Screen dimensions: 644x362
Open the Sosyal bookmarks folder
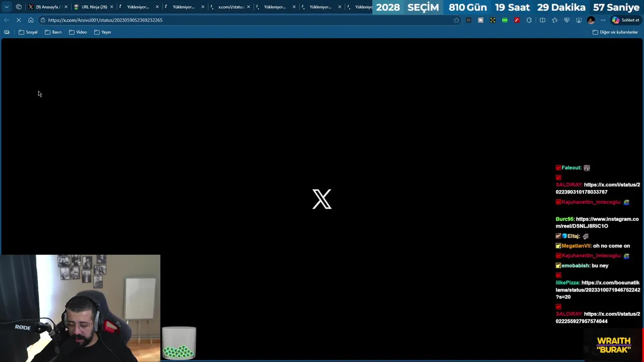(28, 32)
